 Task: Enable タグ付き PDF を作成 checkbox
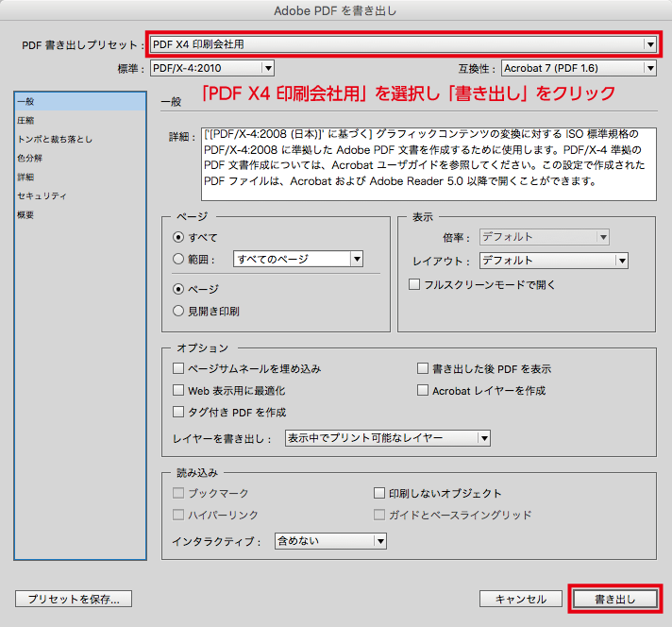pyautogui.click(x=177, y=412)
